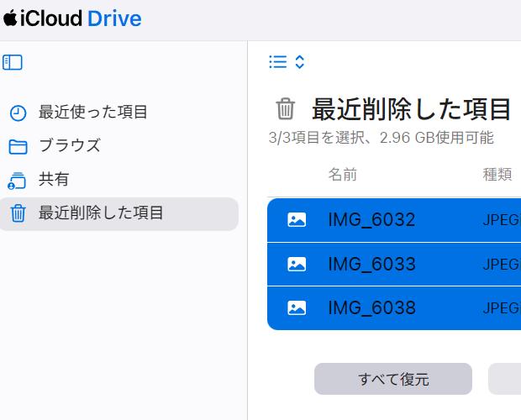Click the folder icon for ブラウズ
This screenshot has width=521, height=420.
18,147
